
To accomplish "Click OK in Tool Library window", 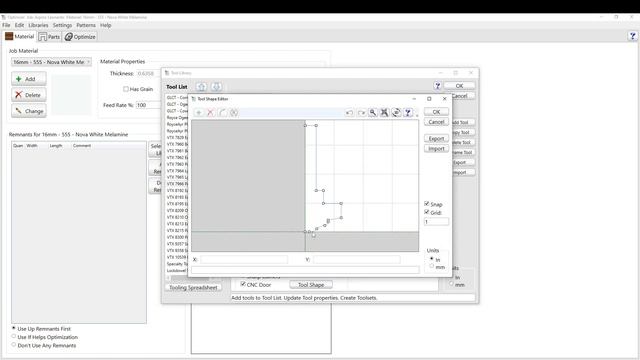I will 459,86.
